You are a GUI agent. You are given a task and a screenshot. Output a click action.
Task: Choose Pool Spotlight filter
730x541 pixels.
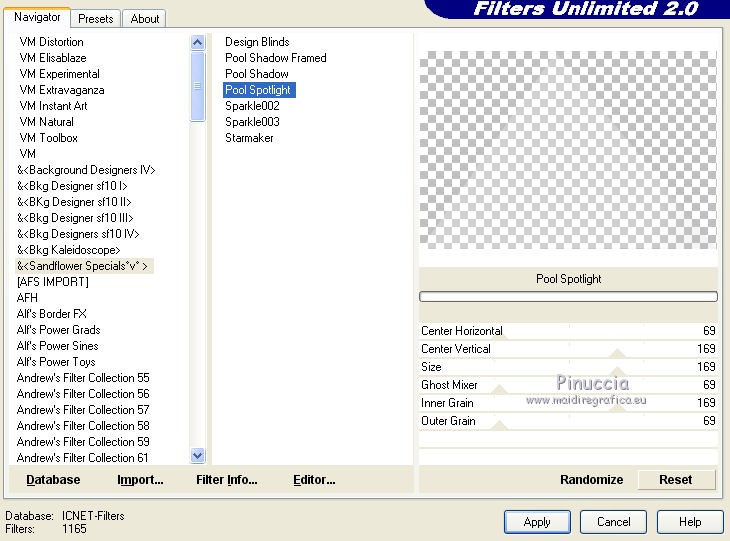[259, 90]
